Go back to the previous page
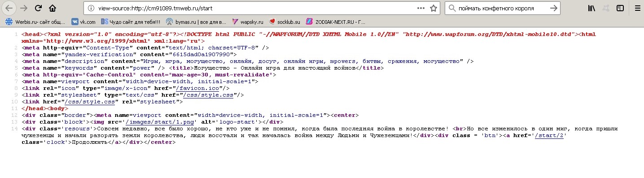Screen dimensions: 644x178 [x=9, y=8]
